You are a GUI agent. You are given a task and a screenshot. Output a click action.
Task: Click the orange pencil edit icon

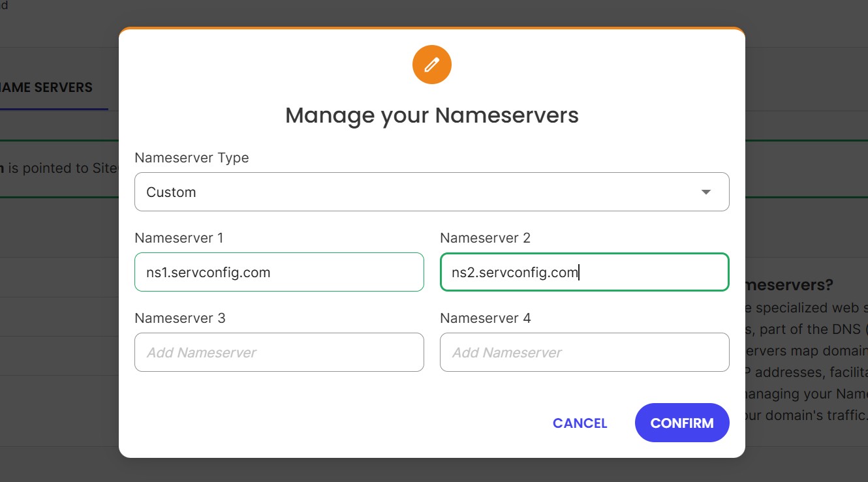coord(431,64)
